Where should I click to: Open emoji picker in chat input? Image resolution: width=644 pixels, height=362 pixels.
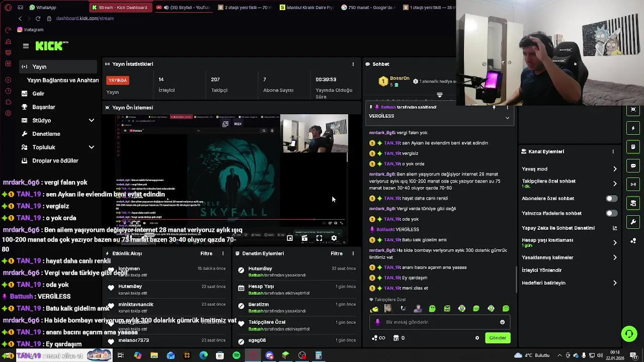[x=502, y=322]
